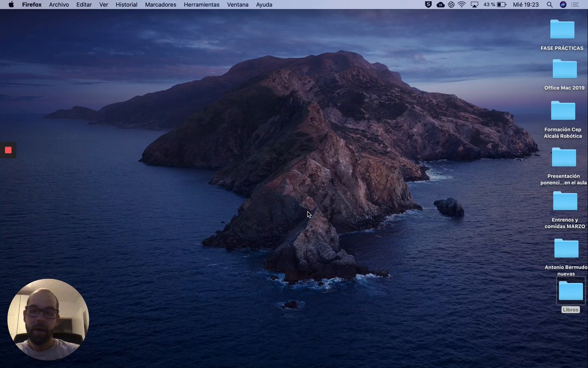Open the Apple menu
The height and width of the screenshot is (368, 588).
(11, 5)
